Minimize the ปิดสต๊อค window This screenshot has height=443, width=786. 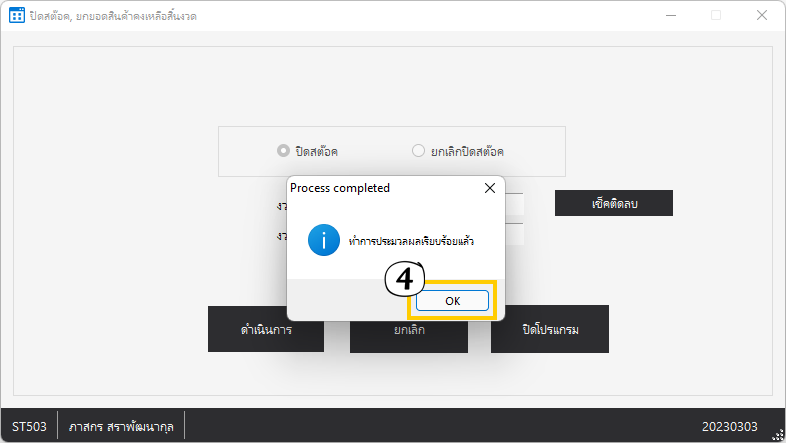tap(669, 16)
